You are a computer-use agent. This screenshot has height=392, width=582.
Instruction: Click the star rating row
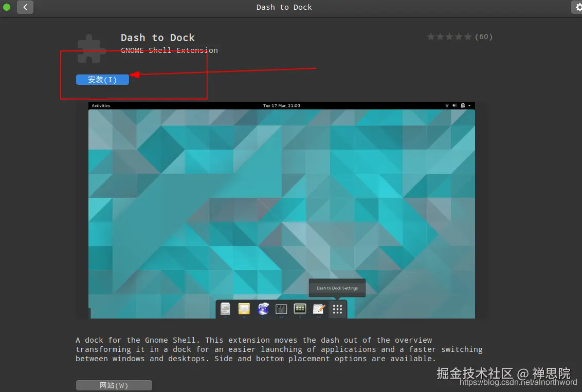pyautogui.click(x=449, y=36)
